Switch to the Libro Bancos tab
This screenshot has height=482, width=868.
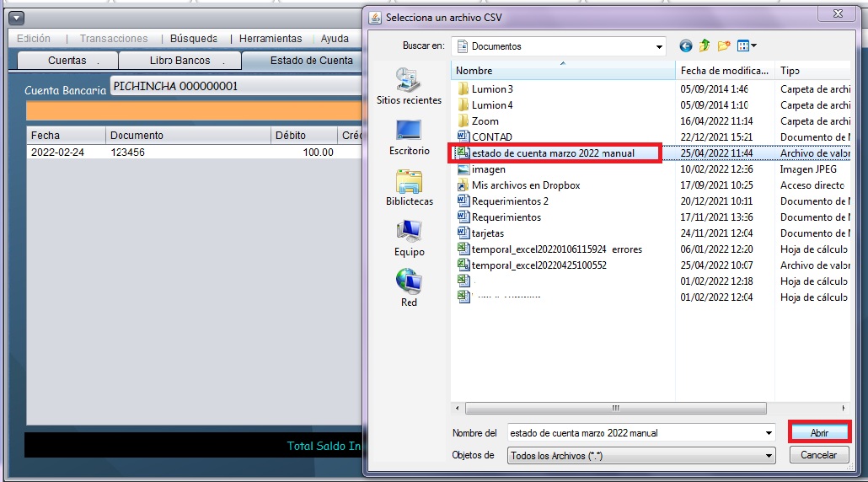coord(179,61)
